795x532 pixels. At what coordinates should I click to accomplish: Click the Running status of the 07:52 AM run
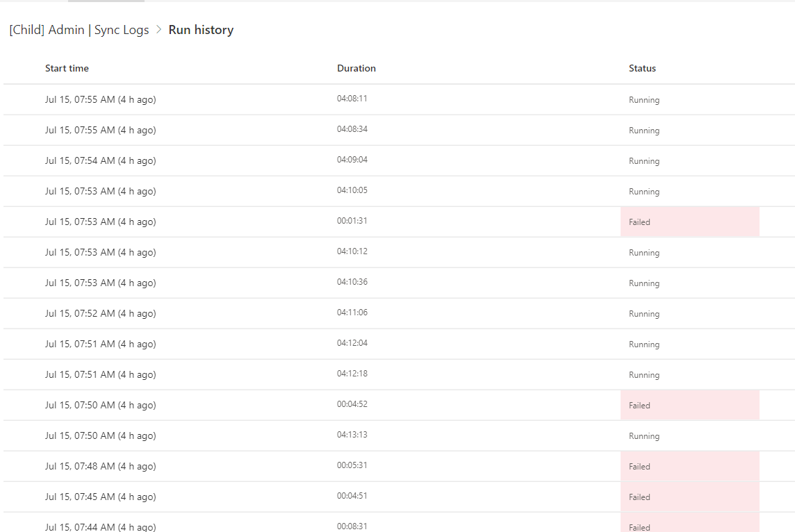(x=644, y=313)
